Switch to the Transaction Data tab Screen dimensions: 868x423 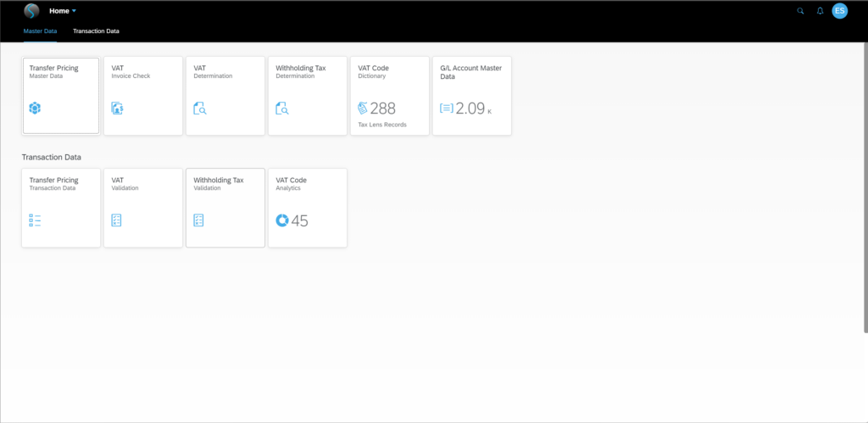tap(96, 31)
